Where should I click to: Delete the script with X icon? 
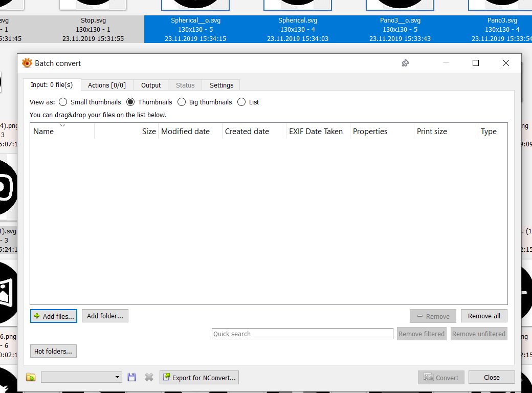(149, 377)
